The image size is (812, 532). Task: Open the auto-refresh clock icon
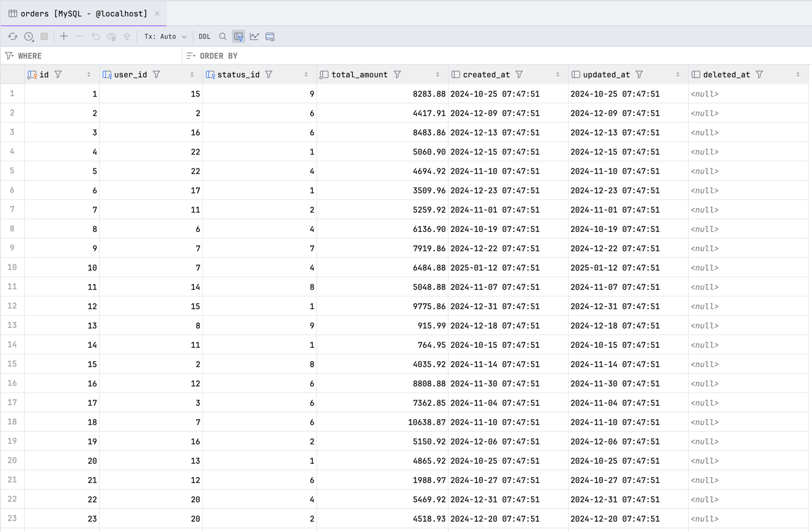pos(29,37)
